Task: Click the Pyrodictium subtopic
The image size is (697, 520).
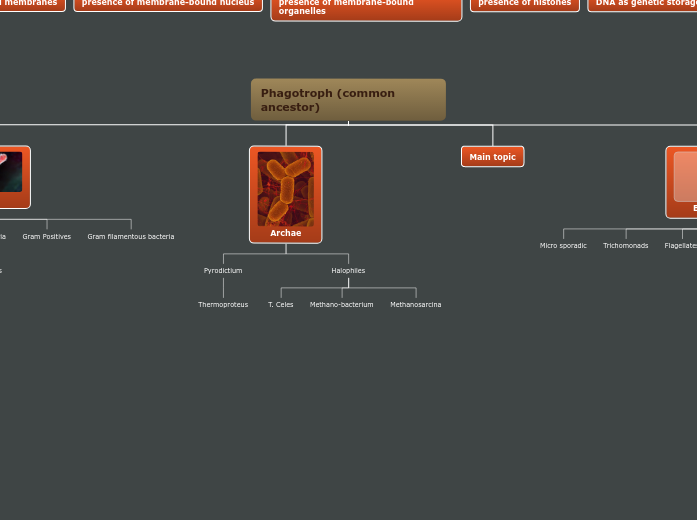Action: coord(223,271)
